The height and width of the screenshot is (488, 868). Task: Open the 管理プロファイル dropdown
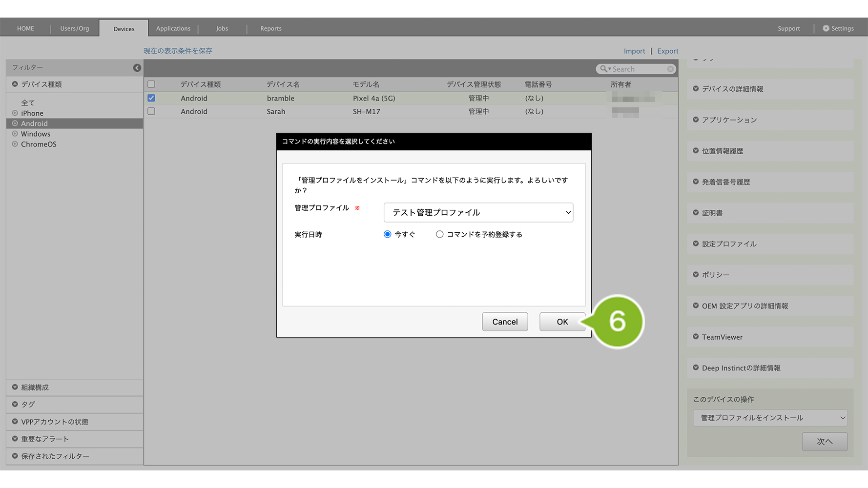478,212
